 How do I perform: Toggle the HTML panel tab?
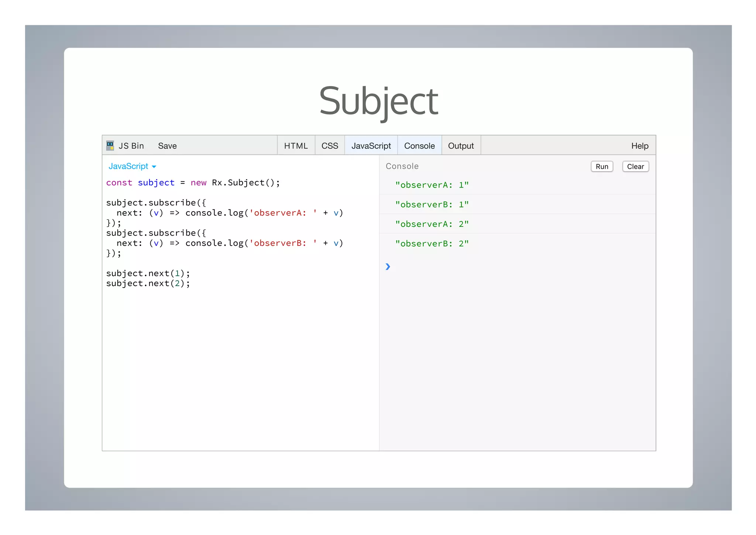point(296,146)
